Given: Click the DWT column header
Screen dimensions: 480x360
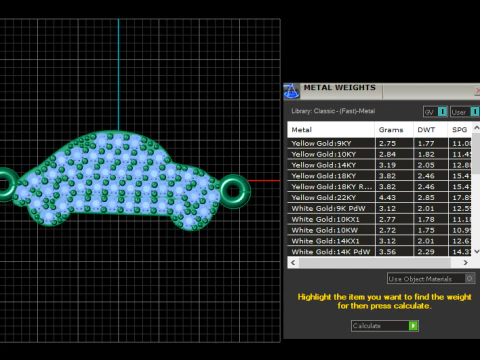Looking at the screenshot, I should [431, 130].
